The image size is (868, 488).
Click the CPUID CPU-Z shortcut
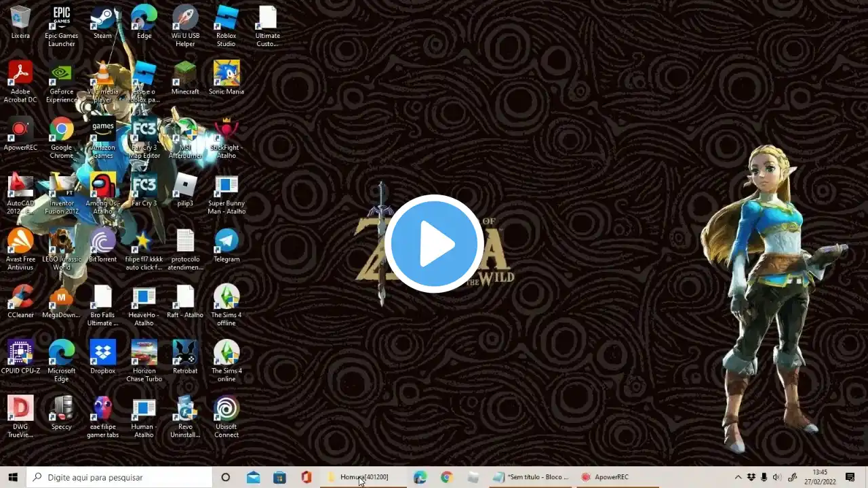[x=20, y=357]
